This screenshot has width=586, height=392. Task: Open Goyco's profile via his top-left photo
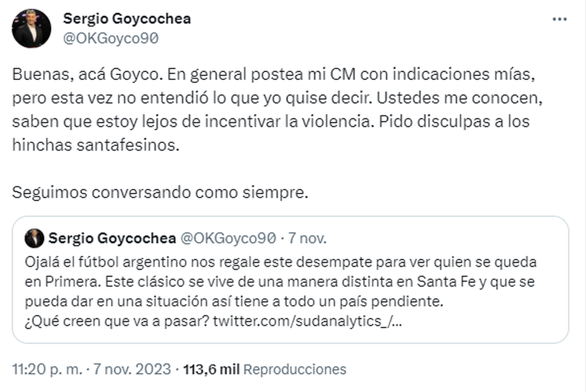(x=31, y=28)
